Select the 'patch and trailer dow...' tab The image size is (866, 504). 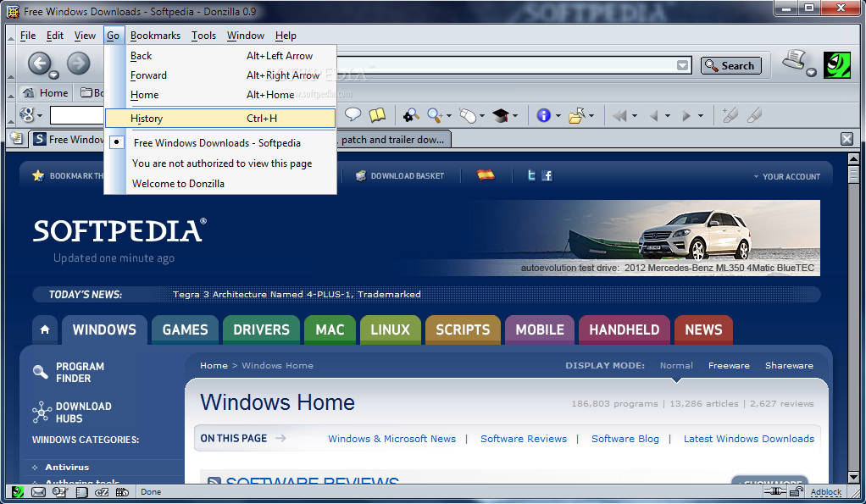click(x=394, y=140)
